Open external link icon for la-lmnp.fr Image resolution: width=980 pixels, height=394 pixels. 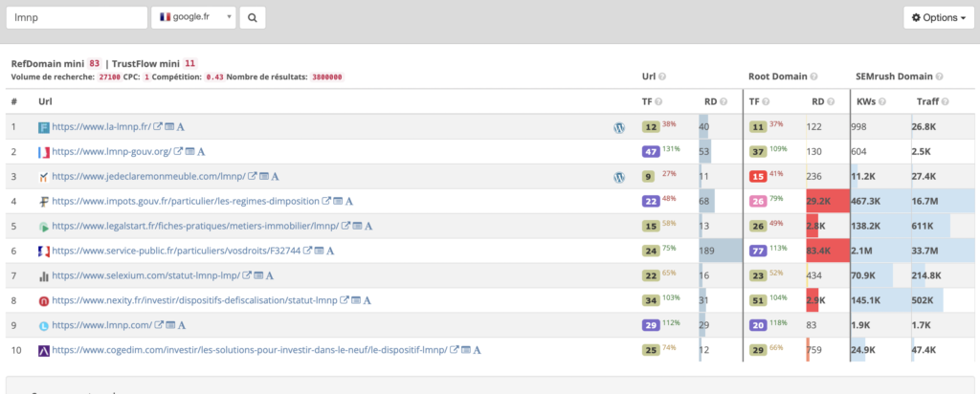coord(158,127)
